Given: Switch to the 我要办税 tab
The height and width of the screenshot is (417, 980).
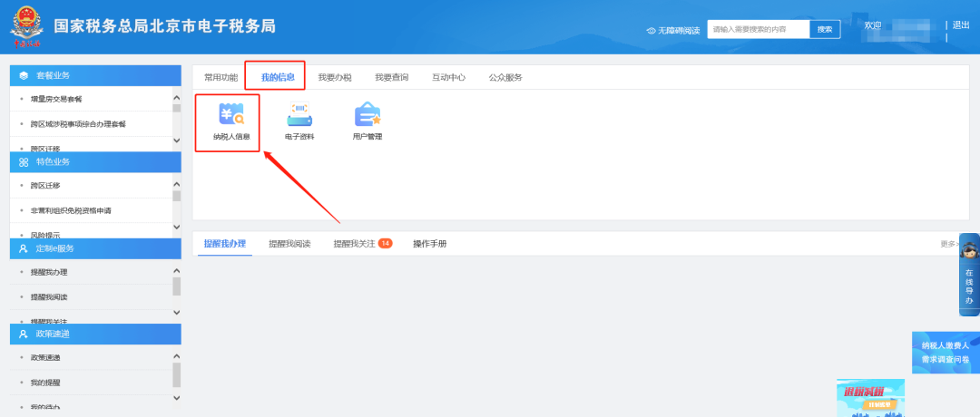Looking at the screenshot, I should coord(334,77).
